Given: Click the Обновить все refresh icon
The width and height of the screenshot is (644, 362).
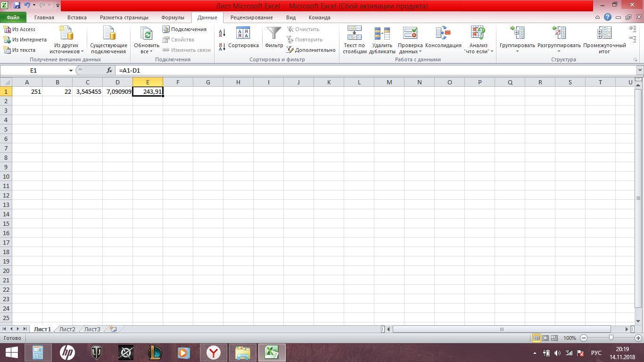Looking at the screenshot, I should point(147,33).
